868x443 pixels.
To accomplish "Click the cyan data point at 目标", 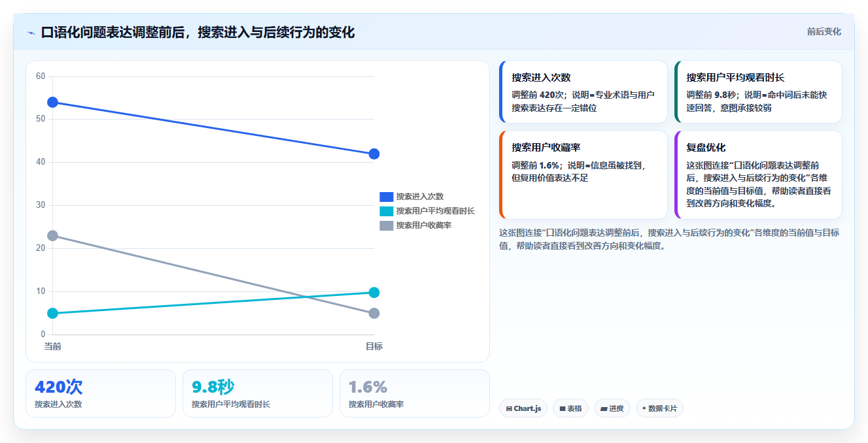I will click(x=374, y=292).
